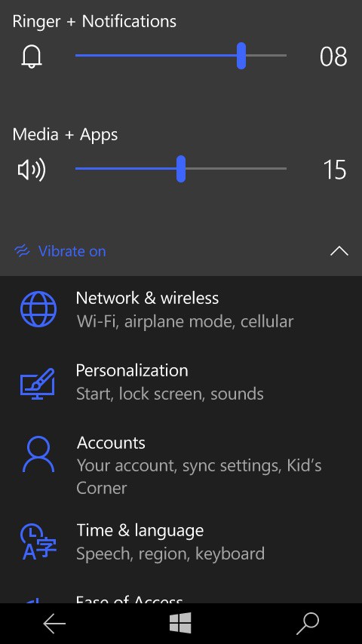Click the Personalization paintbrush icon
This screenshot has height=644, width=362.
38,384
